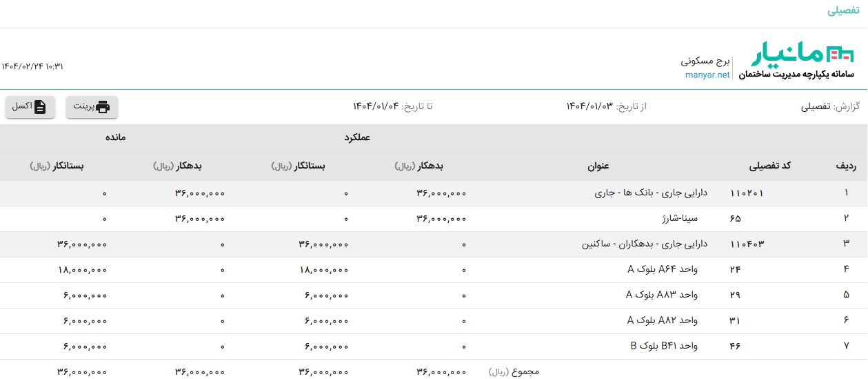This screenshot has height=379, width=868.
Task: Click the Excel document icon
Action: [x=40, y=107]
